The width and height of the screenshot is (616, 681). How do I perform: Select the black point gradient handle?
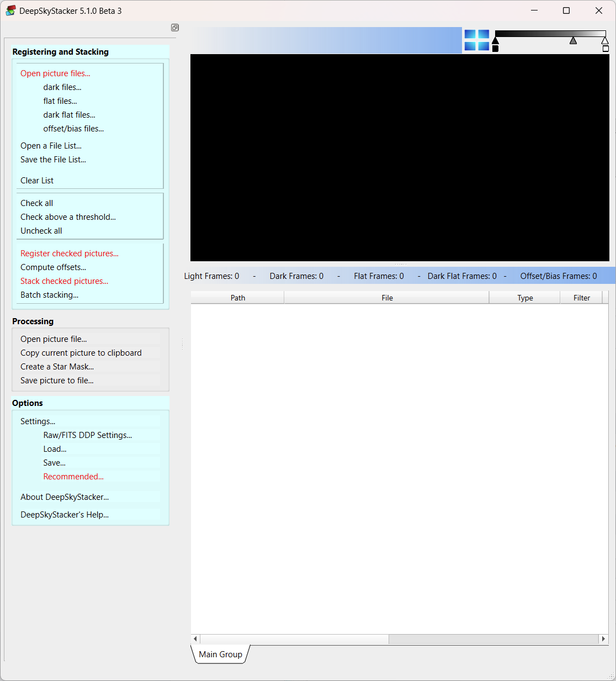coord(496,40)
